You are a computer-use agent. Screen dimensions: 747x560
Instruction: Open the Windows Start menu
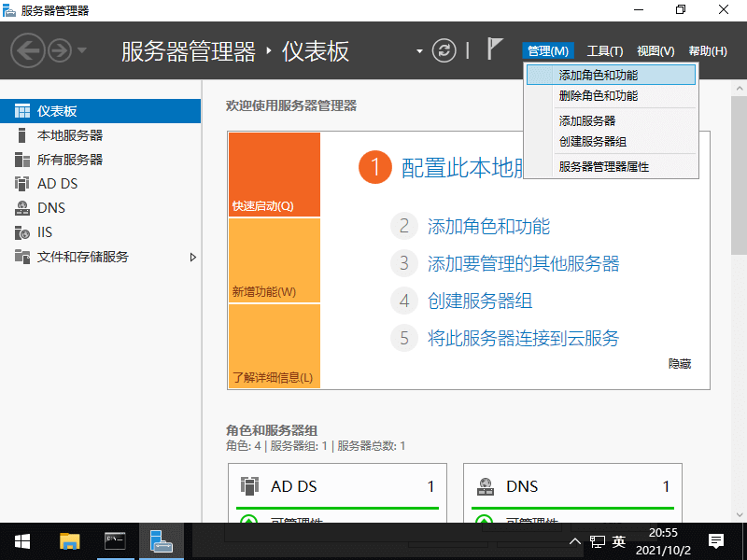(21, 541)
